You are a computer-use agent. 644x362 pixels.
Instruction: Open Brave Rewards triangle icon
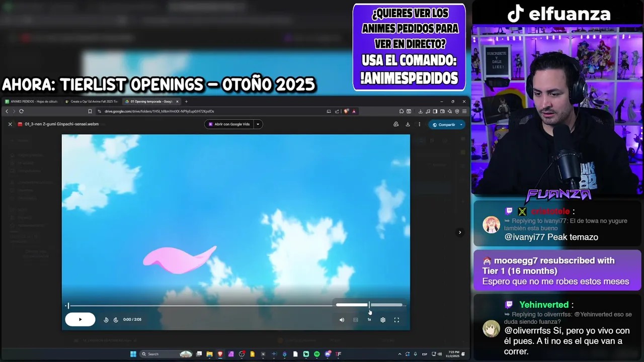(x=354, y=111)
